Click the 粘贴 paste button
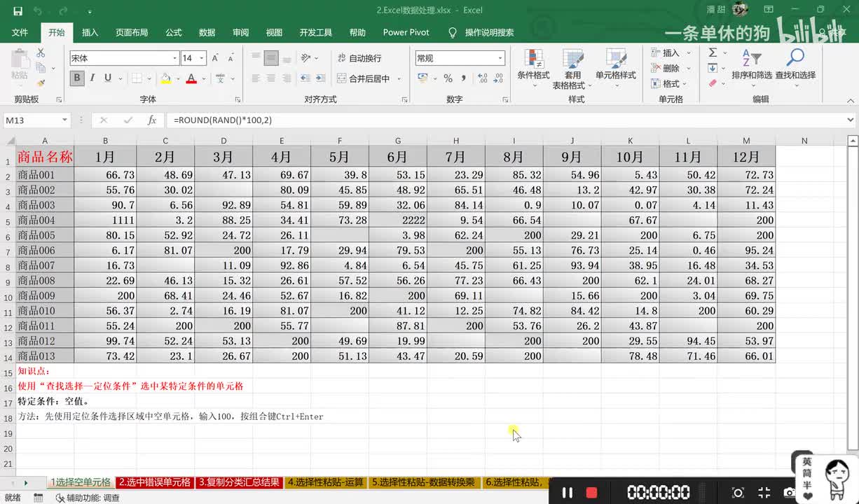859x504 pixels. tap(20, 66)
